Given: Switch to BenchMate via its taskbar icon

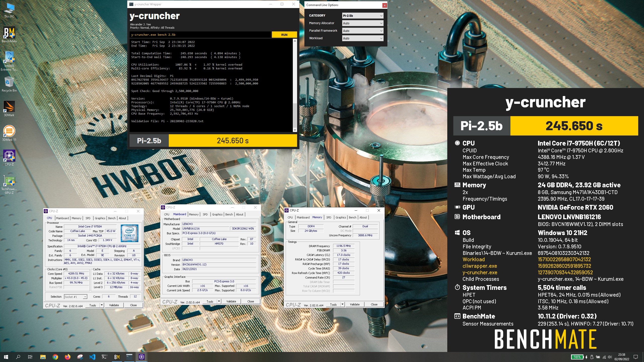Looking at the screenshot, I should pos(117,357).
